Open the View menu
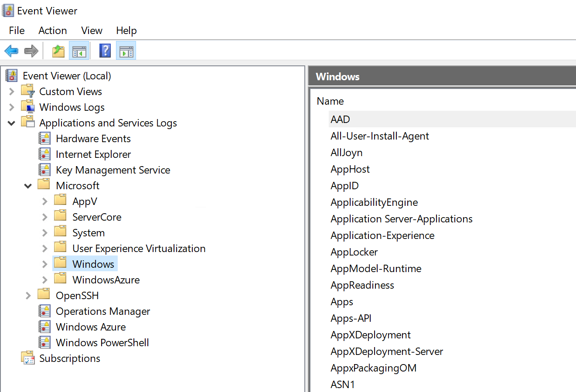Screen dimensions: 576x392 [x=92, y=31]
